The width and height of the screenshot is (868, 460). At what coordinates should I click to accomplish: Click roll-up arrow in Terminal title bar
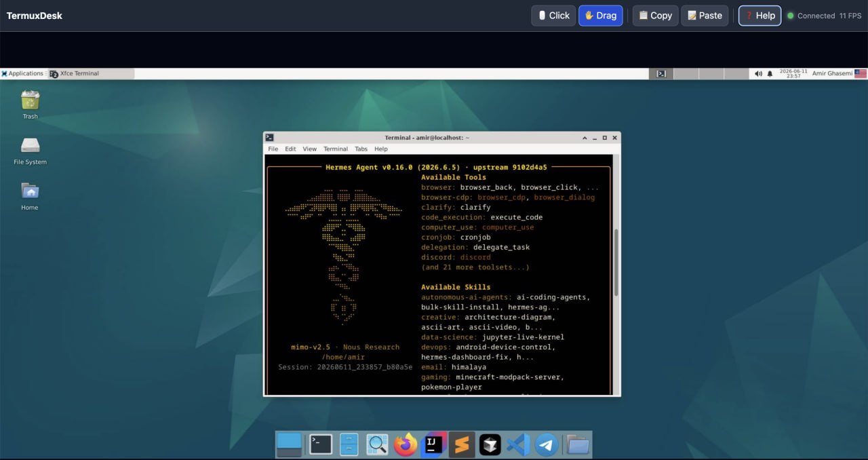[x=585, y=138]
